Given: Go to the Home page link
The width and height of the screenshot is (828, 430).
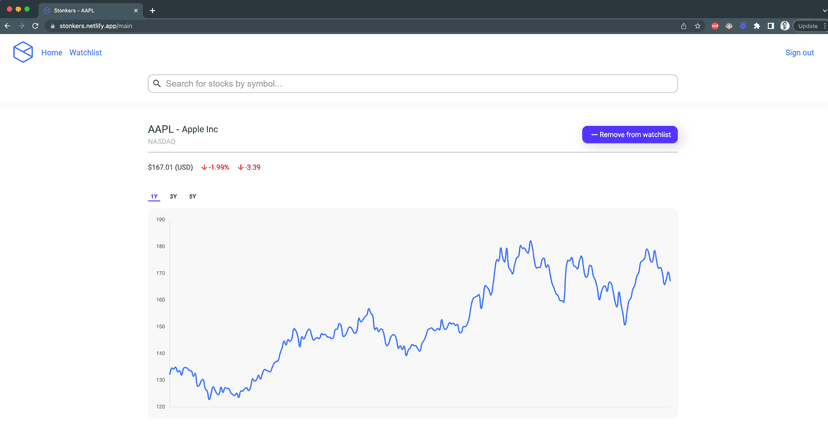Looking at the screenshot, I should pyautogui.click(x=52, y=53).
